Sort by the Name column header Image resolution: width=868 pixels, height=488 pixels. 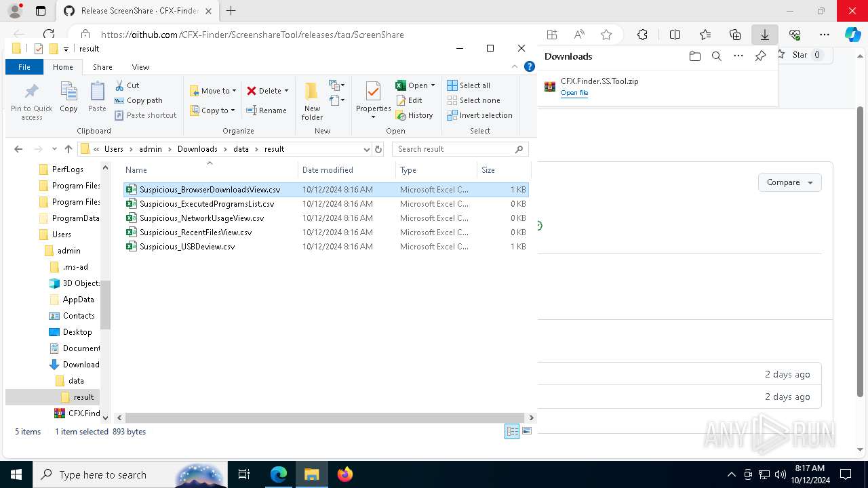point(210,170)
